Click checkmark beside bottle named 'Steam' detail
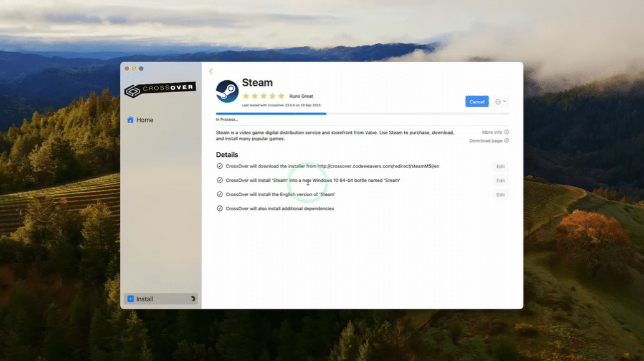 point(220,180)
